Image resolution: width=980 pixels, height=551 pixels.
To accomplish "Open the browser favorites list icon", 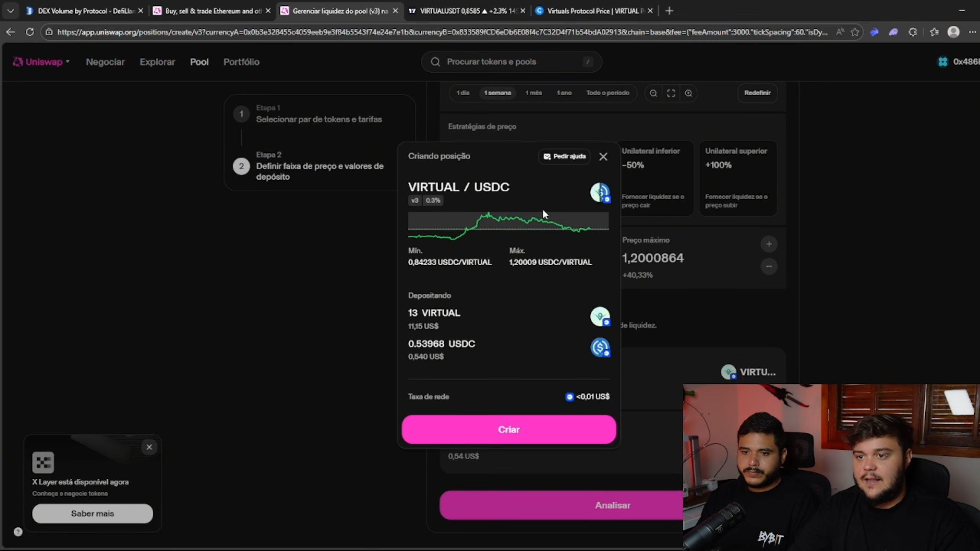I will (x=934, y=32).
